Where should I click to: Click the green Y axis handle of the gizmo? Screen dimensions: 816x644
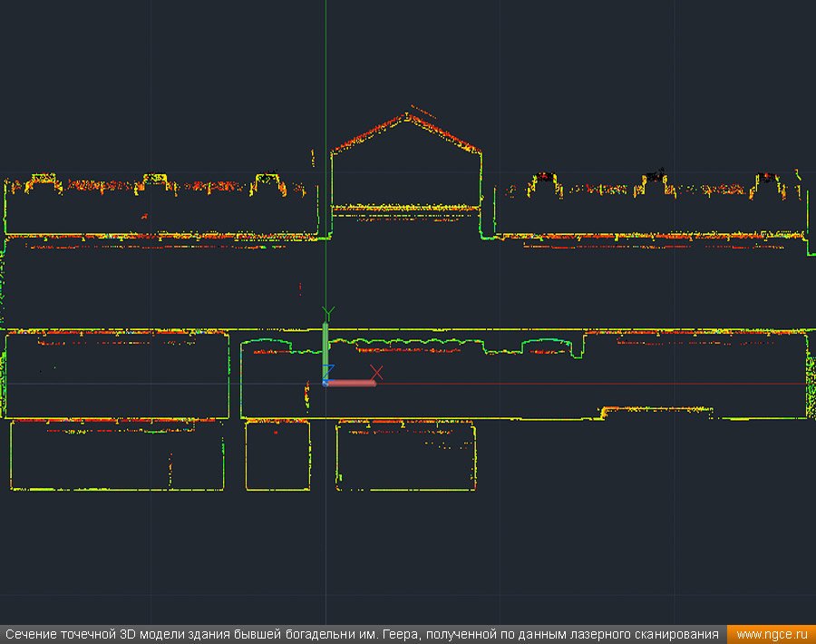pyautogui.click(x=325, y=351)
